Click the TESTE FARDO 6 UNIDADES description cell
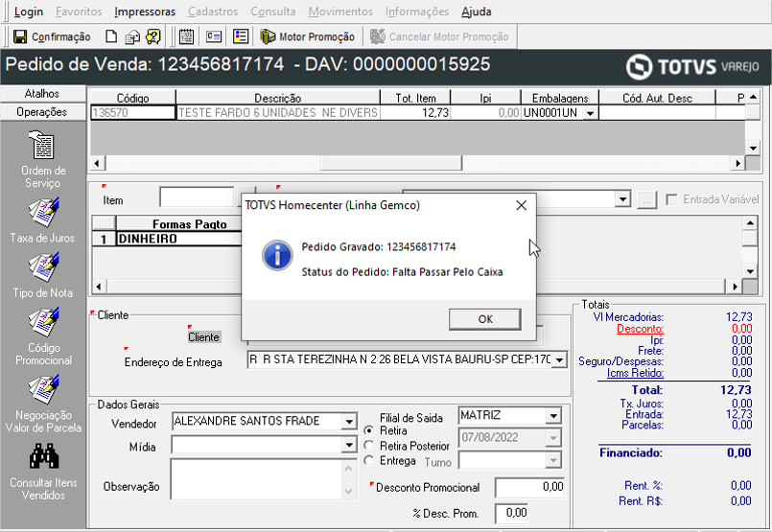 tap(278, 113)
